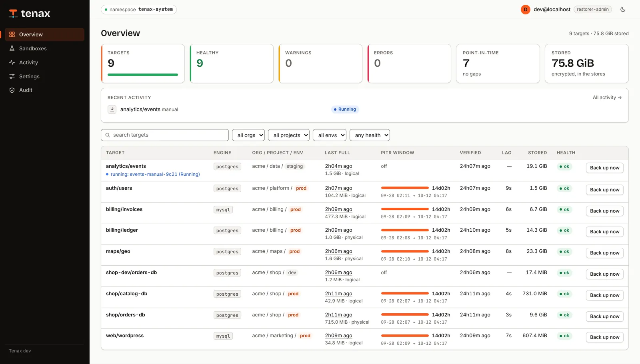This screenshot has width=640, height=364.
Task: Click the Audit shield icon
Action: pos(12,90)
